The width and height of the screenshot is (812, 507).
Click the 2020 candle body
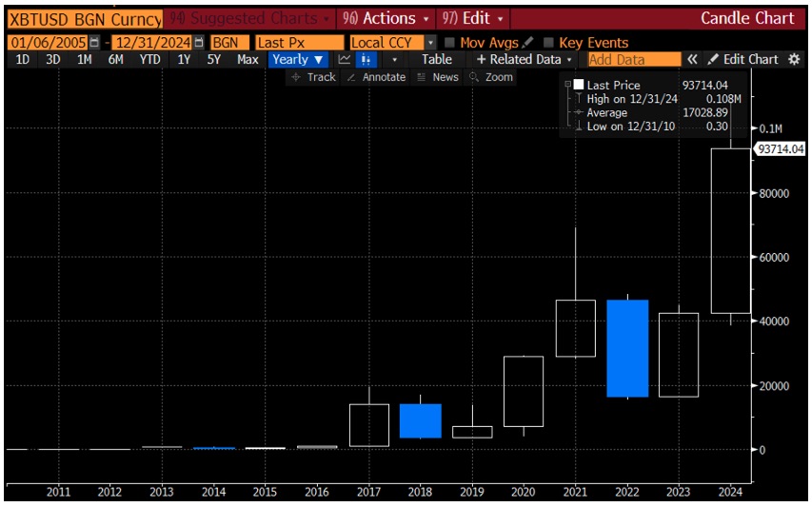pos(524,391)
